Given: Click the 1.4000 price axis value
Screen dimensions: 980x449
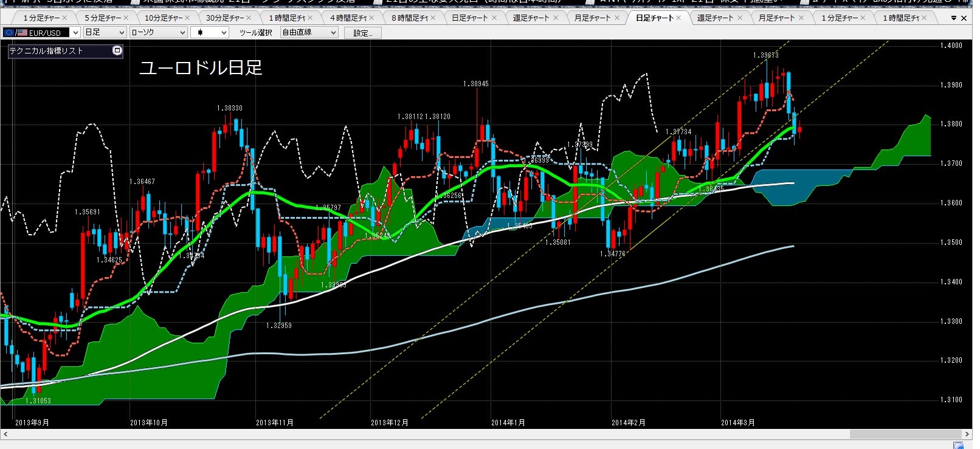Looking at the screenshot, I should [x=951, y=46].
